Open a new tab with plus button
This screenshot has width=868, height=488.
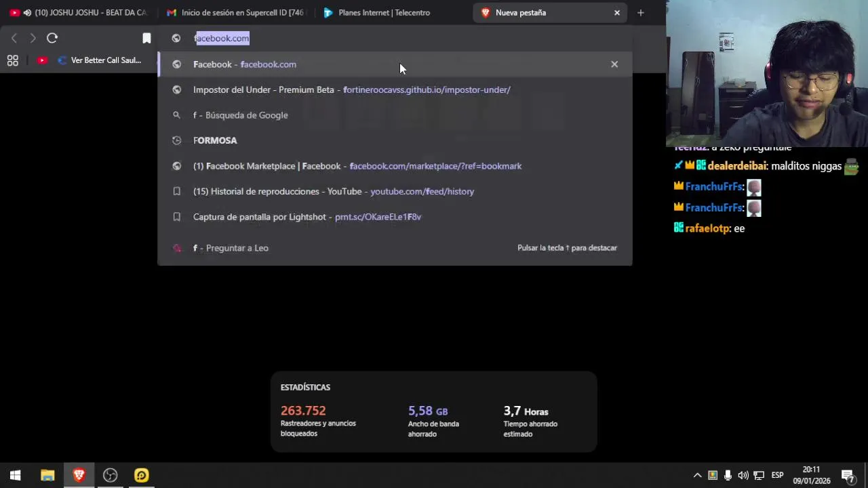[641, 12]
